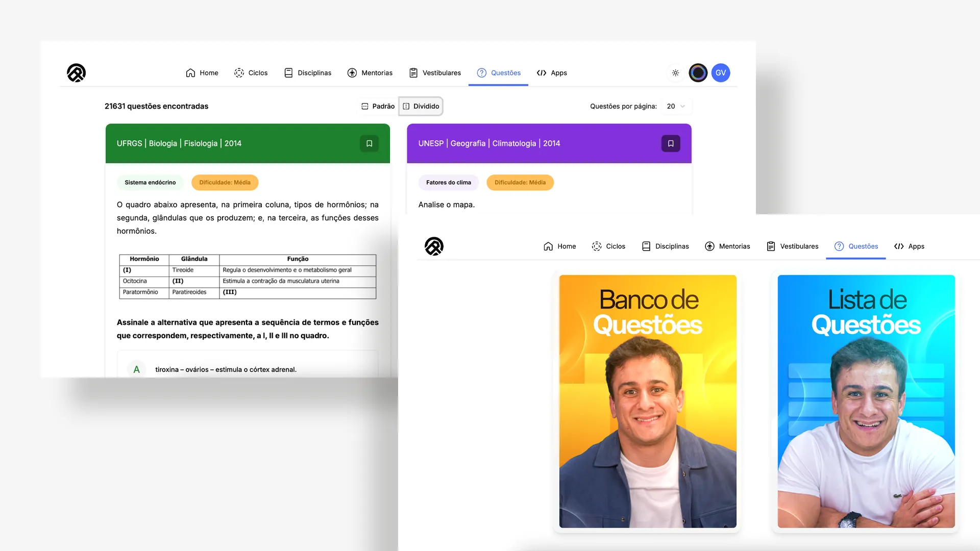Viewport: 980px width, 551px height.
Task: Open questions per page dropdown
Action: (x=676, y=106)
